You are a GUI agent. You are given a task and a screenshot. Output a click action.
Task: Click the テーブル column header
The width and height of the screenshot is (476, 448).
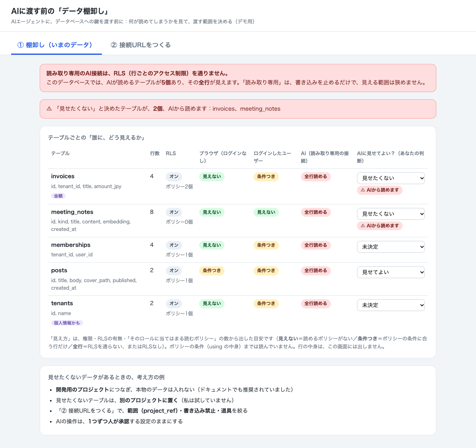[x=60, y=153]
